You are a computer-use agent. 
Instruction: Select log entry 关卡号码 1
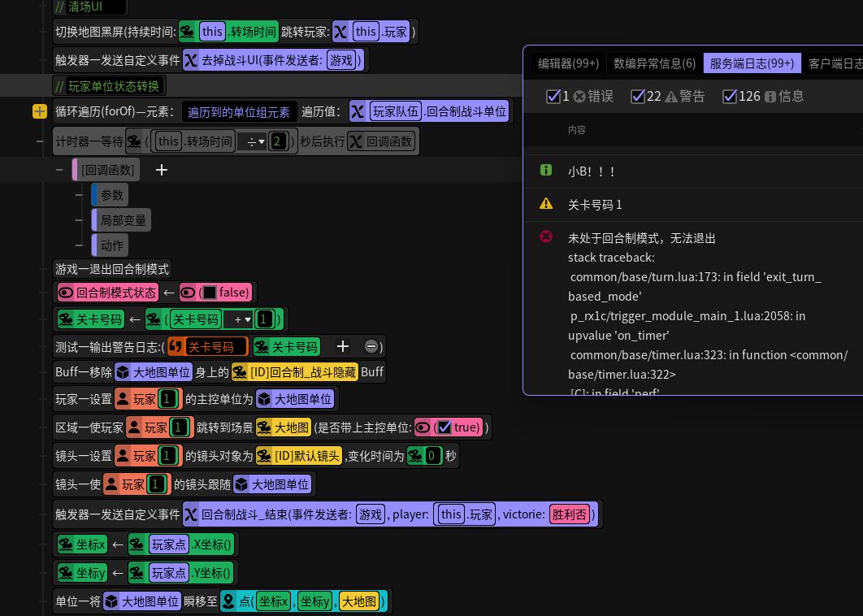coord(693,205)
